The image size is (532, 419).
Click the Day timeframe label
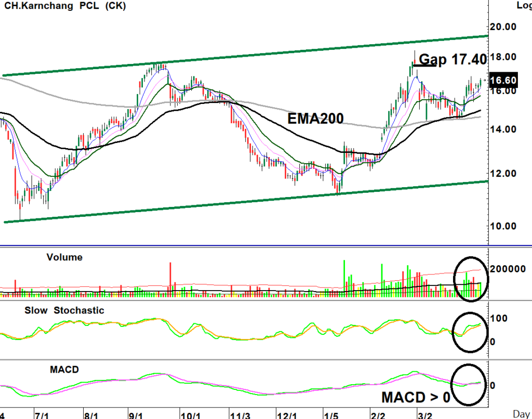[521, 414]
